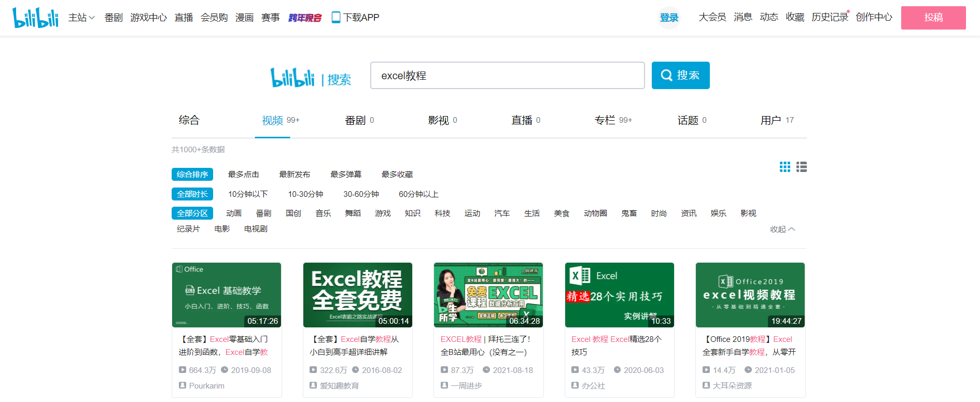Open 番剧 in top navigation bar
Screen dimensions: 980x402
pyautogui.click(x=114, y=18)
